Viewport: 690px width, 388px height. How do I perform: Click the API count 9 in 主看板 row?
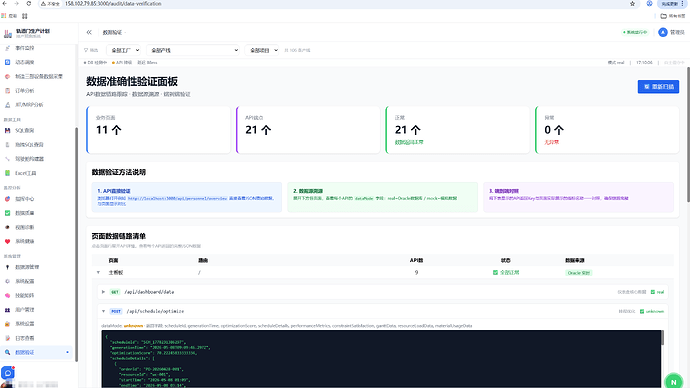(416, 273)
